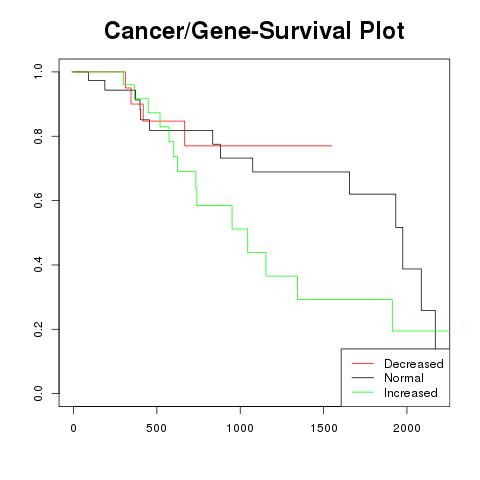Click the red Decreased legend line
This screenshot has width=480, height=480.
[363, 363]
